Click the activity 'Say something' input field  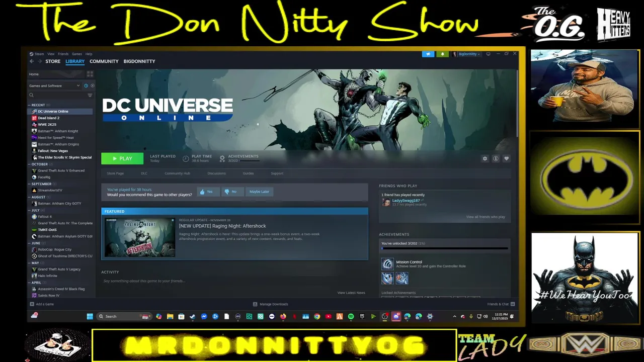point(234,281)
